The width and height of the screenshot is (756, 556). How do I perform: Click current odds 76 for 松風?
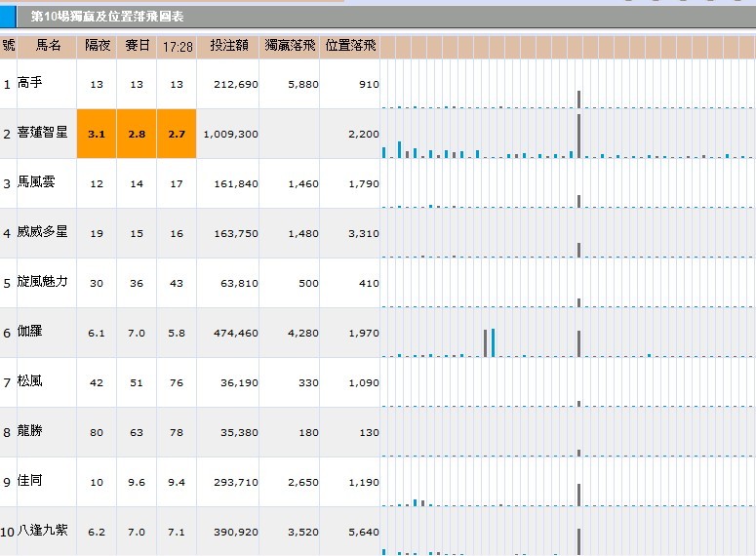coord(177,383)
